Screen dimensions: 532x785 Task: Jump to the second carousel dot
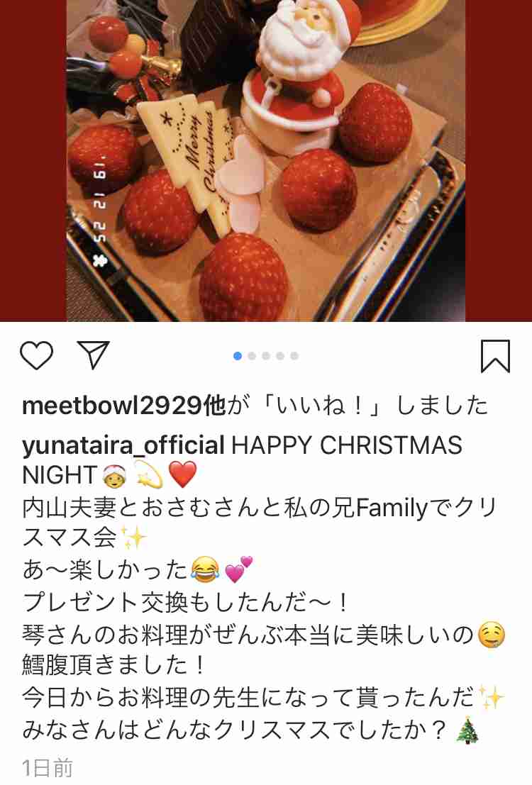point(252,356)
